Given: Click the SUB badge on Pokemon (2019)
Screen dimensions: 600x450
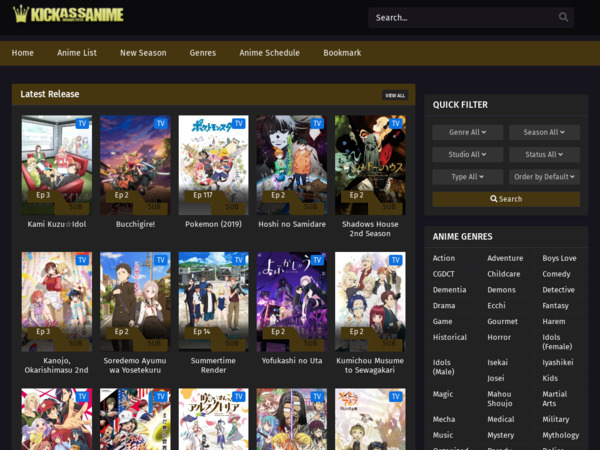Looking at the screenshot, I should 232,206.
